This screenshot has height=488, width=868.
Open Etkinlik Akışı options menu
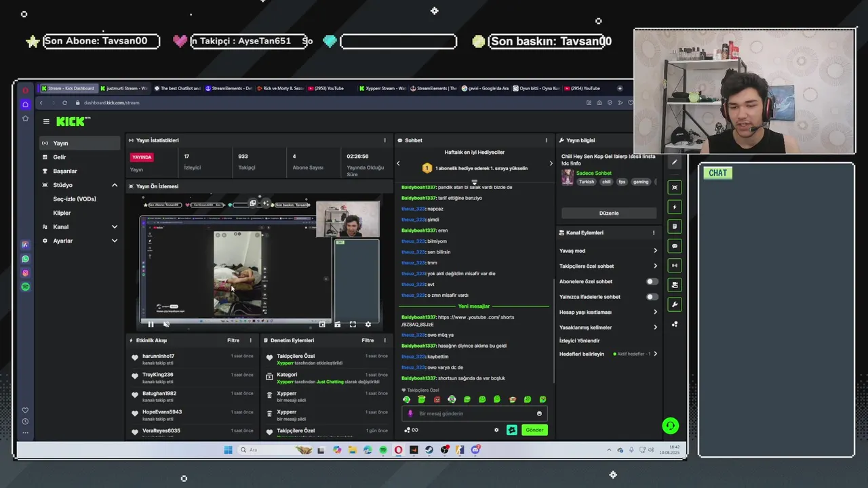[250, 340]
